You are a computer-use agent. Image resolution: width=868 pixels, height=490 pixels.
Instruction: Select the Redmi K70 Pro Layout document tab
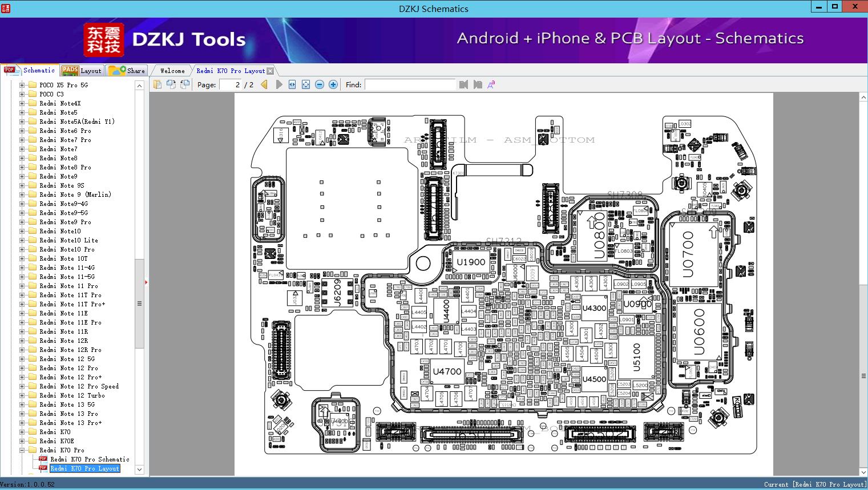(231, 71)
